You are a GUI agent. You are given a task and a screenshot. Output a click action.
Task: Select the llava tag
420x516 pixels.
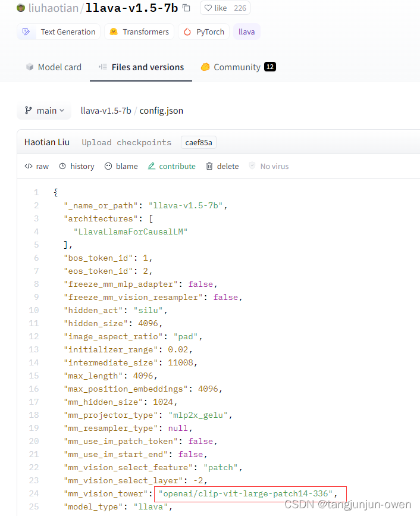click(x=247, y=32)
